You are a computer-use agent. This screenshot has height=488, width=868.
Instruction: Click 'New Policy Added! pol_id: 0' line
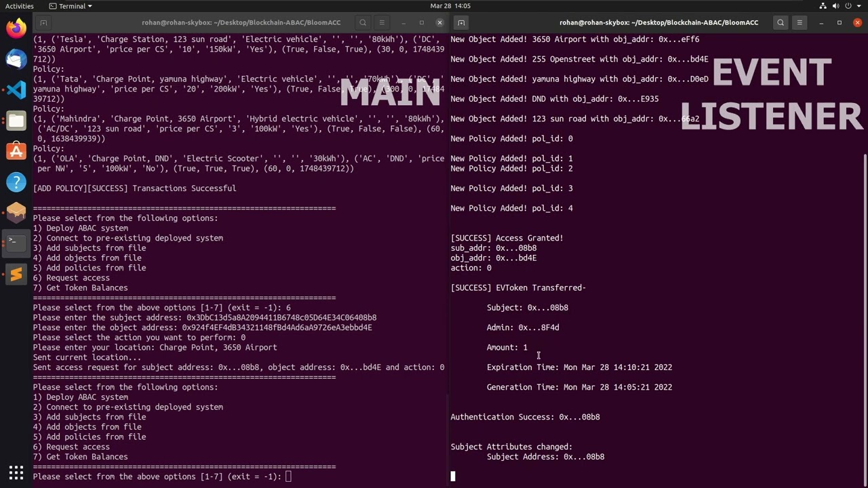coord(511,138)
